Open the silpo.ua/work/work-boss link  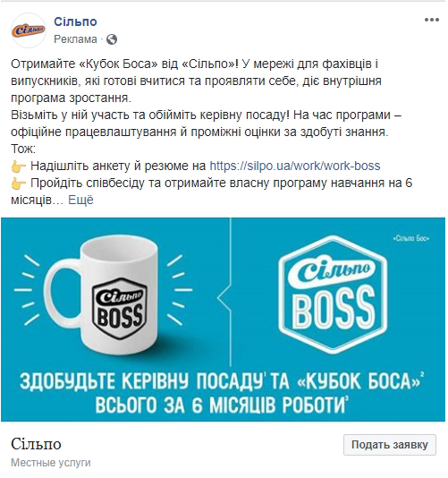295,166
